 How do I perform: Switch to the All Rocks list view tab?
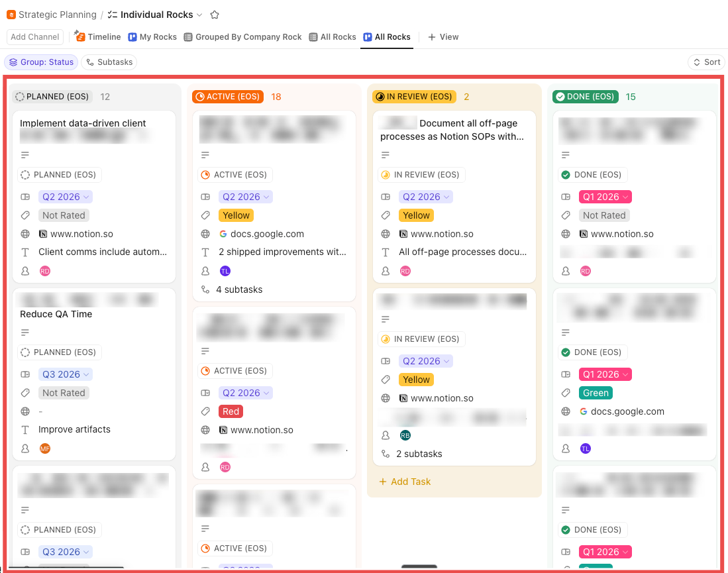click(x=333, y=36)
